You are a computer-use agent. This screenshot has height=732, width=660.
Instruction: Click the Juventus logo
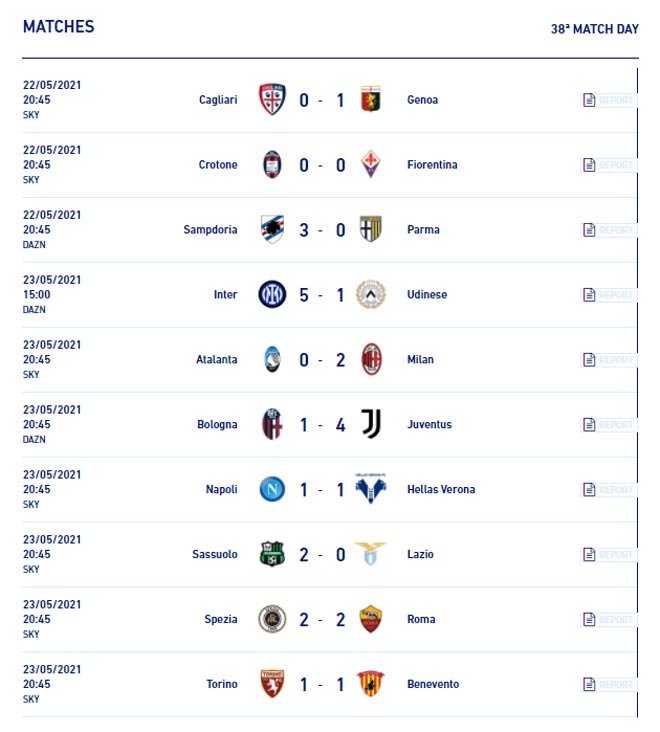(x=372, y=424)
